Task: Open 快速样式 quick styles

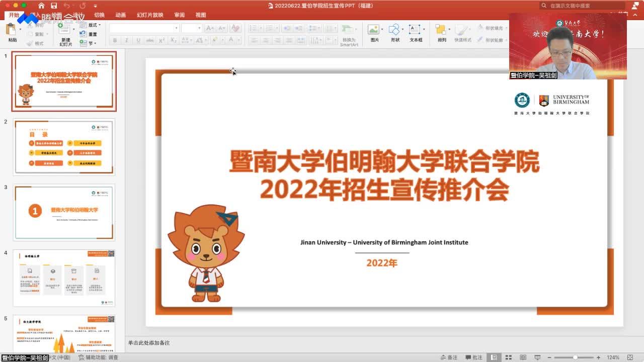Action: (x=463, y=33)
